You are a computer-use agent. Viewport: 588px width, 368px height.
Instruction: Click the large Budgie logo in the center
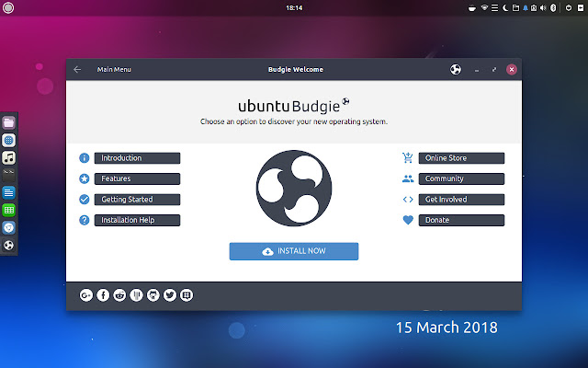coord(294,189)
